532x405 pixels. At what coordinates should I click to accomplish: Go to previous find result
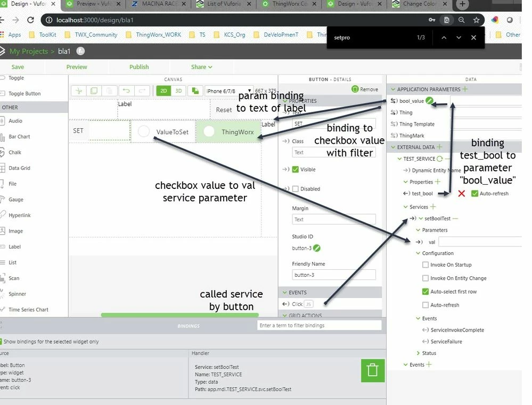pyautogui.click(x=444, y=37)
